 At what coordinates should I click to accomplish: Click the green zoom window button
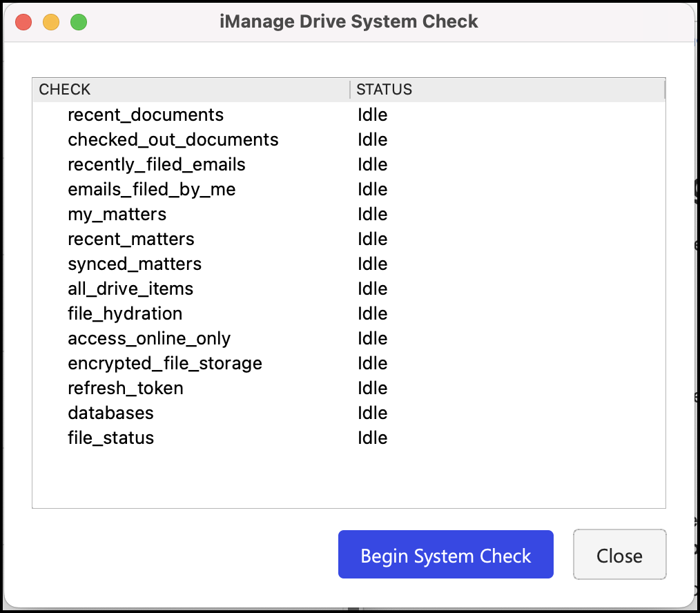pos(79,22)
